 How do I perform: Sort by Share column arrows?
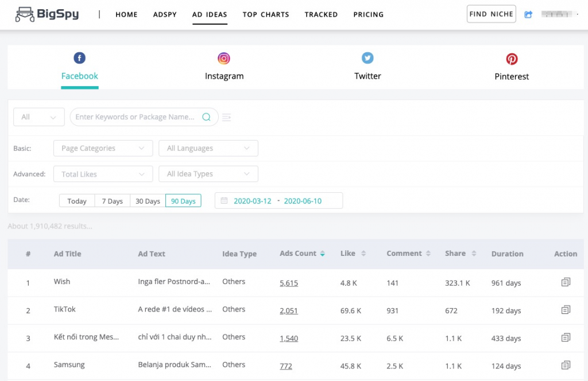click(474, 254)
